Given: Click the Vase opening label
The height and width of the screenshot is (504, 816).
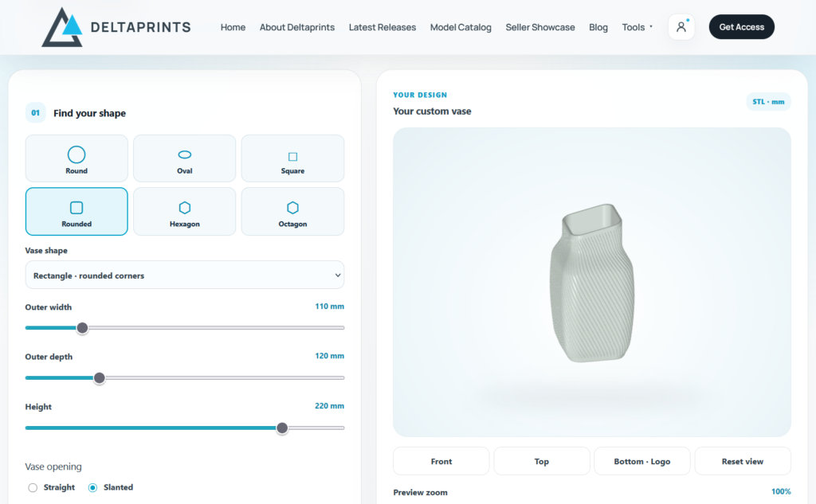Looking at the screenshot, I should click(53, 467).
